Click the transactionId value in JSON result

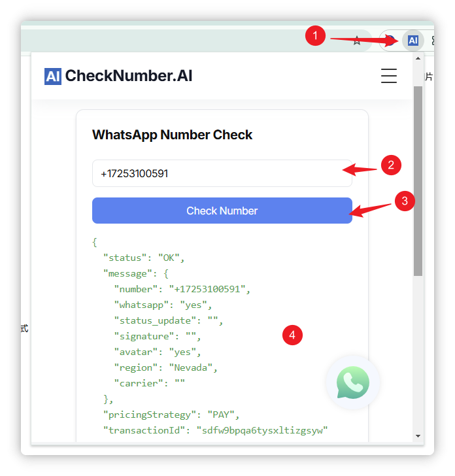tap(262, 430)
